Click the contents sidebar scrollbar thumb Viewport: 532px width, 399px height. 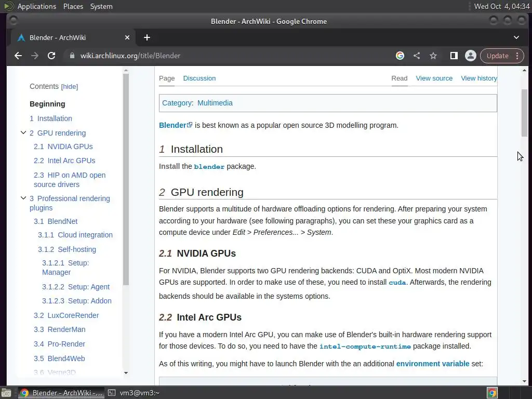[126, 179]
